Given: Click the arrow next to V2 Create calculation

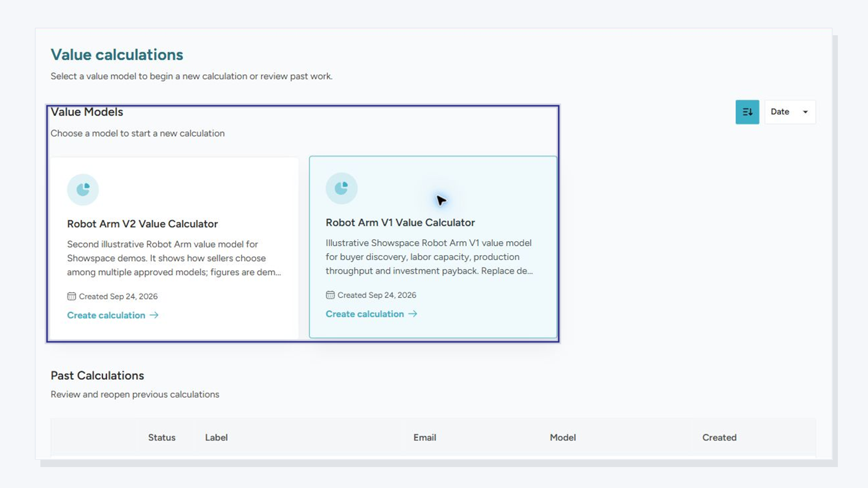Looking at the screenshot, I should 154,315.
